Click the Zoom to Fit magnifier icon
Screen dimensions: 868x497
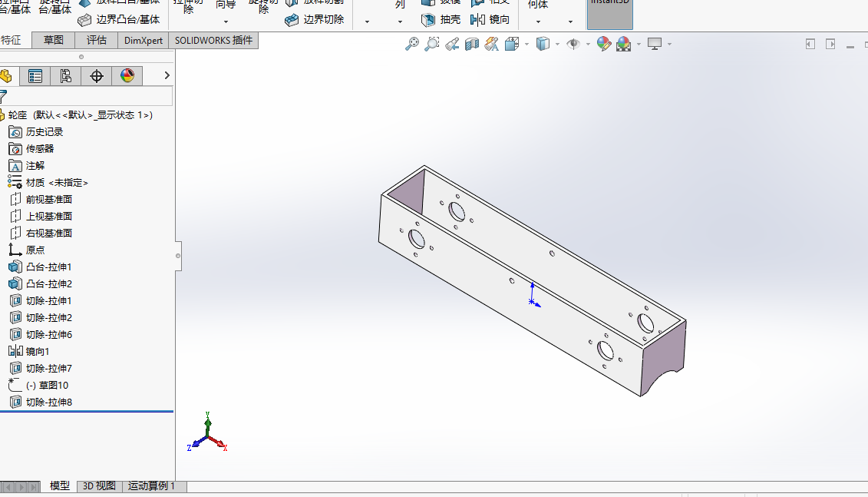point(412,44)
